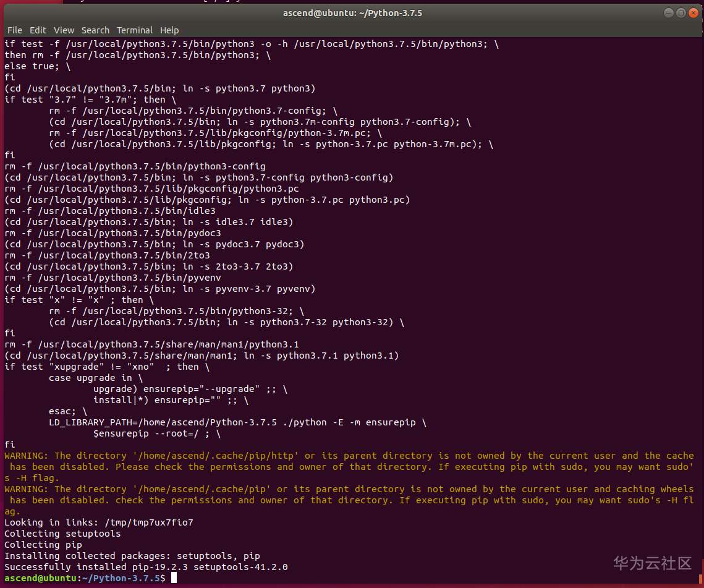Click the line 'rm -f /usr/local/python3.7.5/bin/idle3'
Screen dimensions: 704x588
[x=110, y=211]
